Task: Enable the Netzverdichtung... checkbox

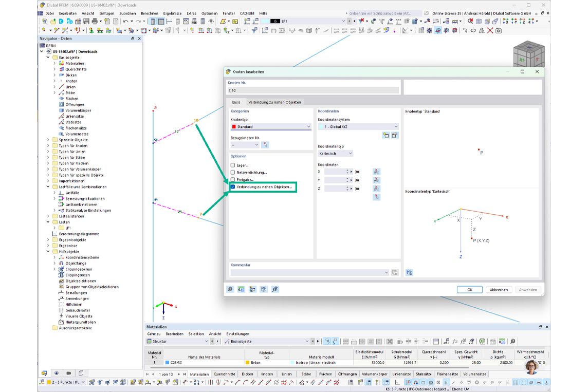Action: tap(232, 173)
